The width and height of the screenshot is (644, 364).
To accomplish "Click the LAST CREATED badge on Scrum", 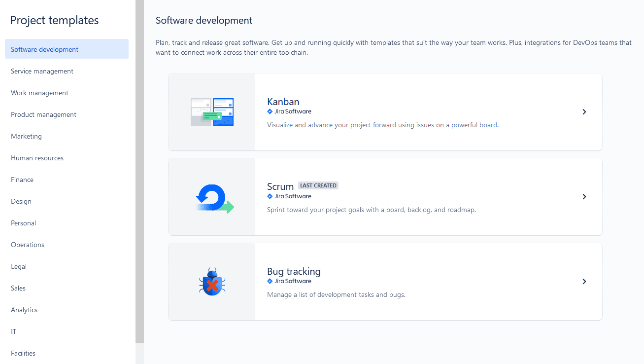I will (x=318, y=185).
